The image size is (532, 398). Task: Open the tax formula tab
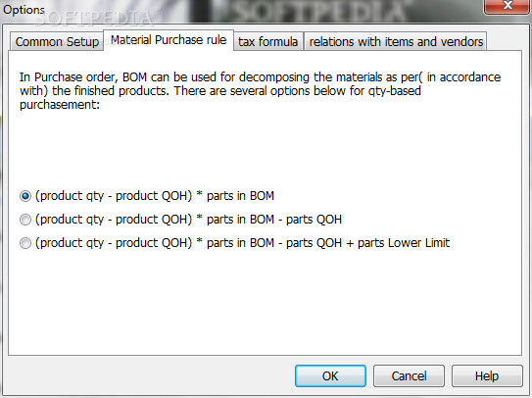[x=268, y=41]
